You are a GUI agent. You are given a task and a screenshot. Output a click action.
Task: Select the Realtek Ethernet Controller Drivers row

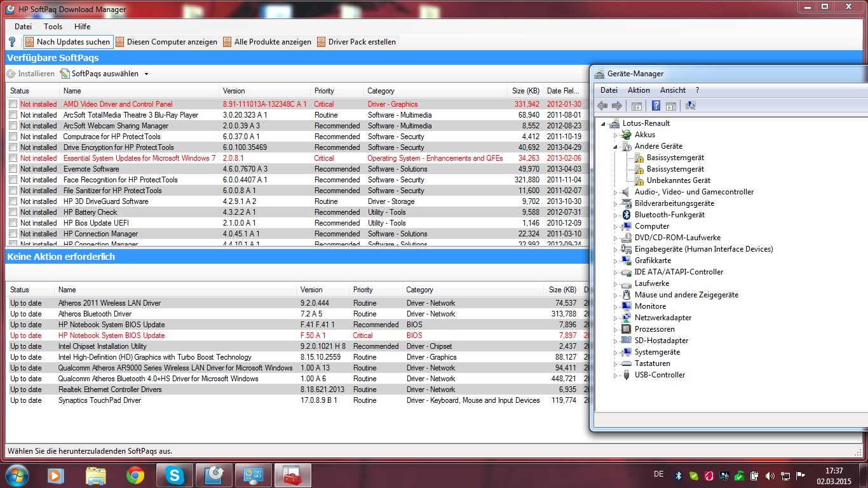pos(295,390)
